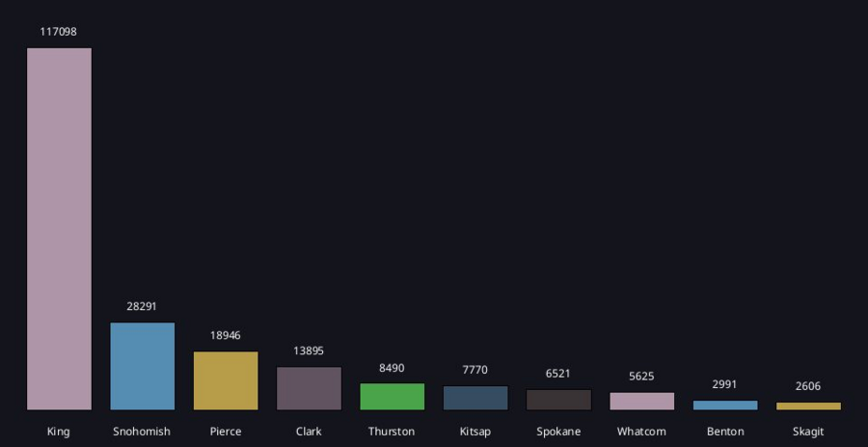Click the 13895 data label
The height and width of the screenshot is (447, 868).
309,350
